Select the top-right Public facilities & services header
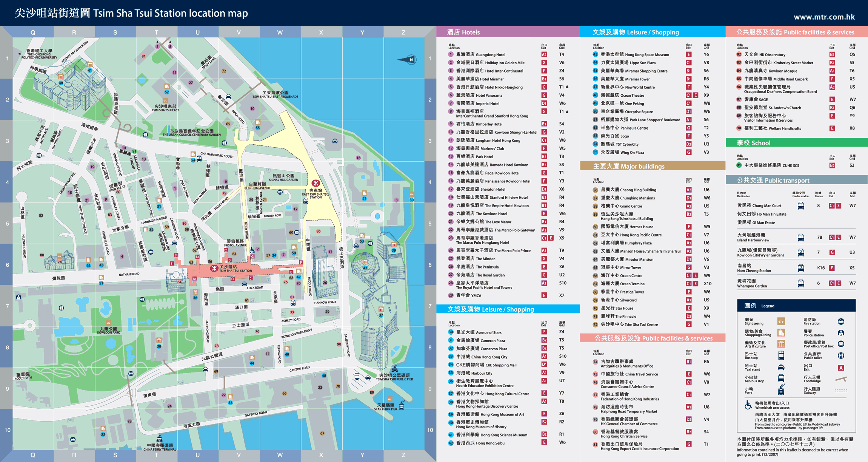Viewport: 868px width, 462px height. (x=797, y=32)
